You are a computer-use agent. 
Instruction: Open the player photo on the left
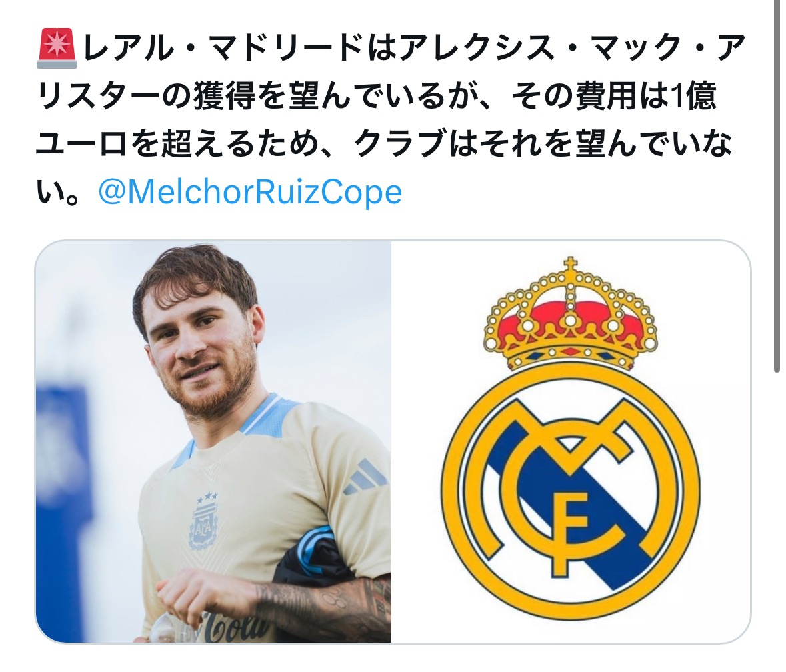213,442
